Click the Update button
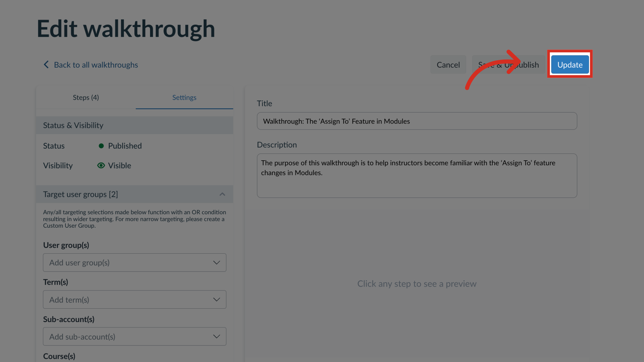Image resolution: width=644 pixels, height=362 pixels. pos(569,64)
